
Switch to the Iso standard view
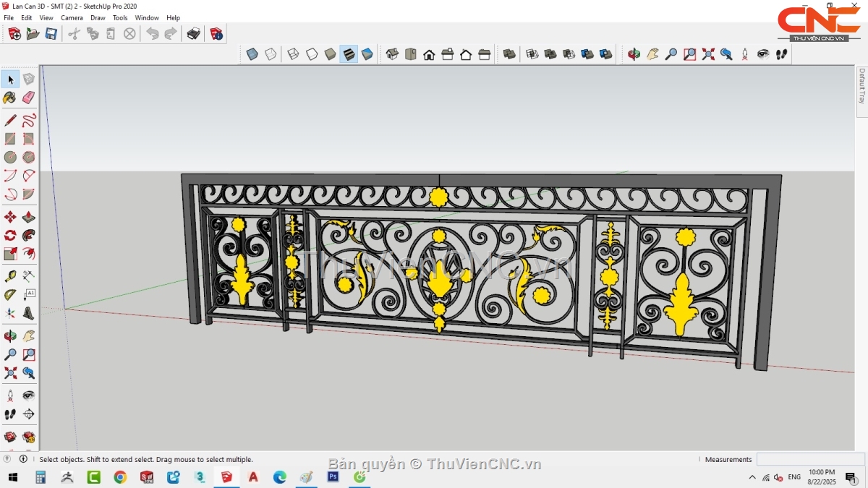pyautogui.click(x=392, y=54)
